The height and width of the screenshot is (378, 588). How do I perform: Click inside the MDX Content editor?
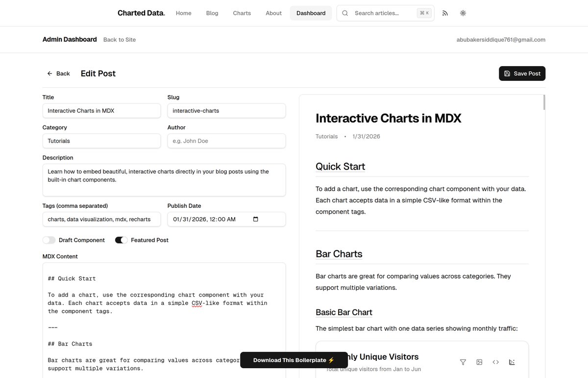click(x=164, y=320)
